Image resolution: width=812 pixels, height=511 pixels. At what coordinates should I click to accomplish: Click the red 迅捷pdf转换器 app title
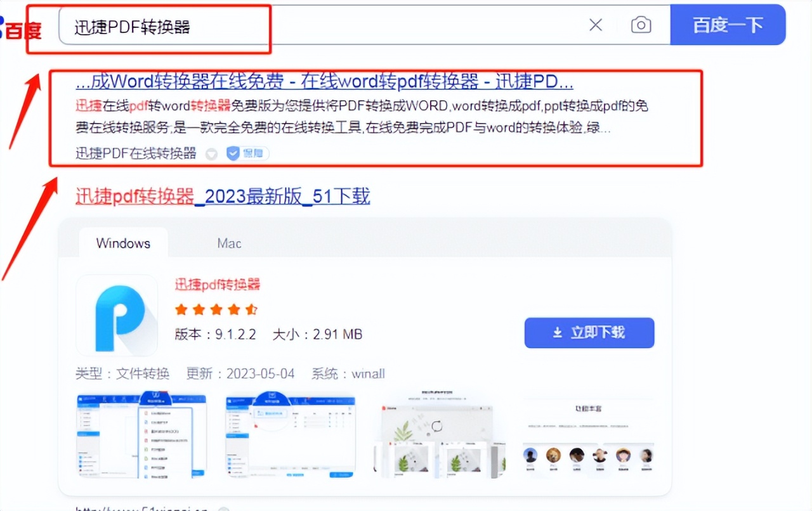pyautogui.click(x=218, y=285)
